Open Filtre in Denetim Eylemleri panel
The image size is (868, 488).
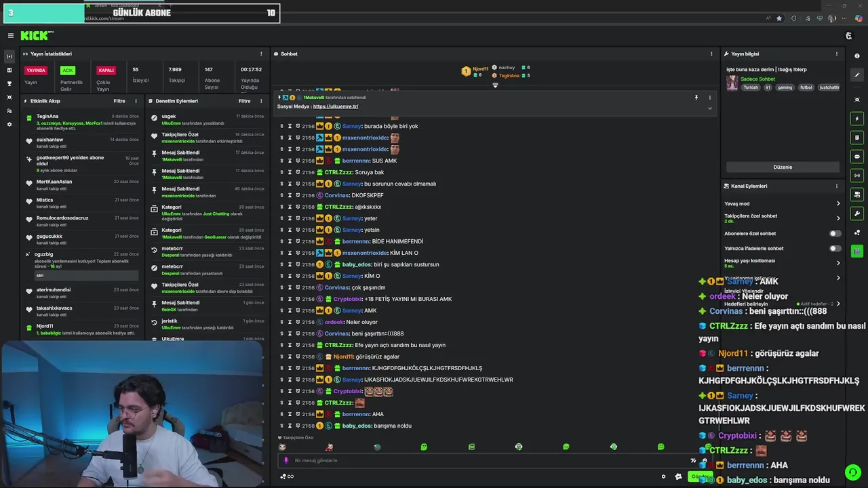245,101
